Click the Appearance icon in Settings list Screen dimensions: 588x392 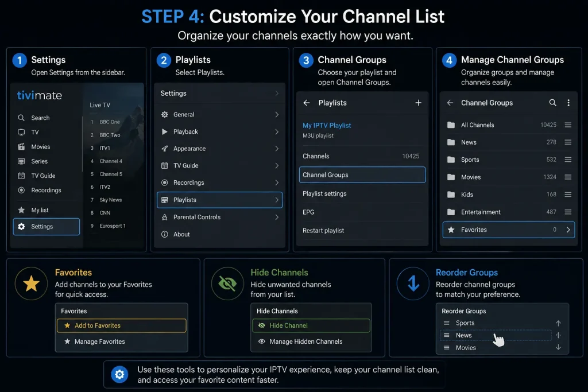164,149
